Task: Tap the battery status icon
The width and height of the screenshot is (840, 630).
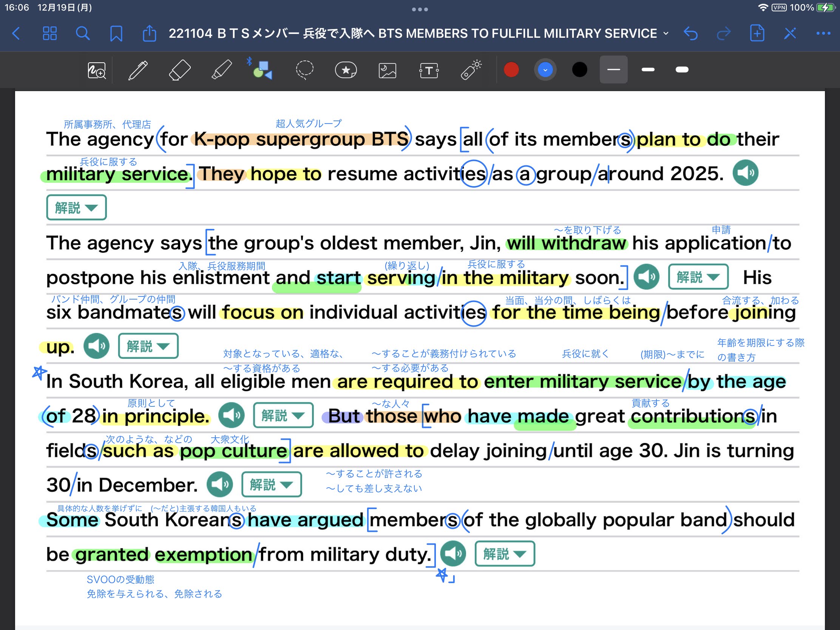Action: (825, 8)
